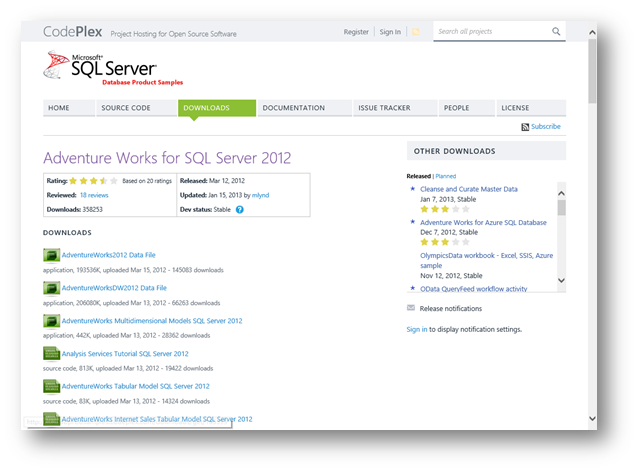Click the Register link
This screenshot has width=639, height=472.
(x=356, y=32)
